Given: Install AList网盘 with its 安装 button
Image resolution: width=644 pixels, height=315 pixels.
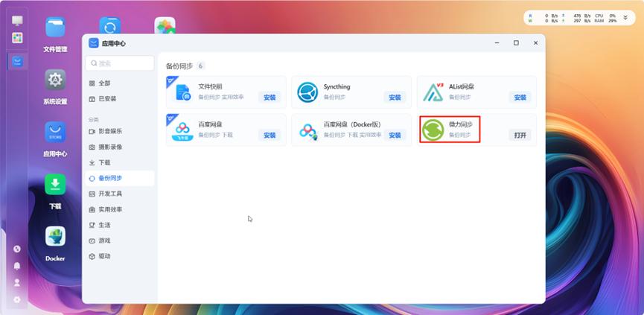Looking at the screenshot, I should coord(520,98).
